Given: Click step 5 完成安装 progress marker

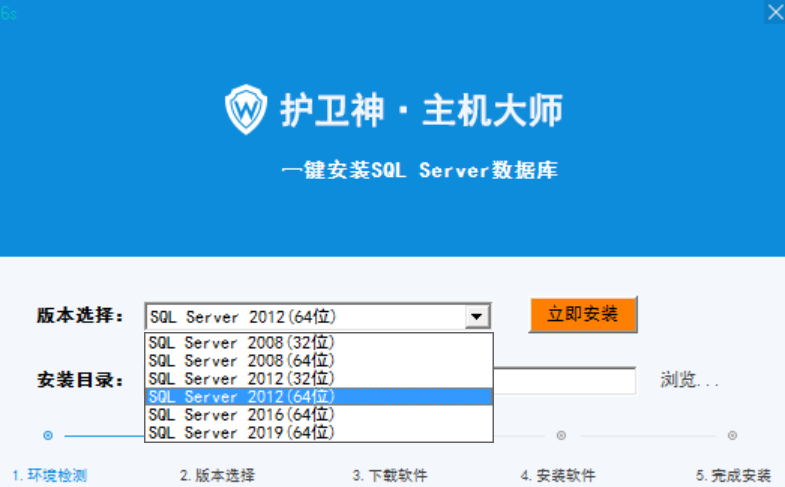Looking at the screenshot, I should coord(732,435).
